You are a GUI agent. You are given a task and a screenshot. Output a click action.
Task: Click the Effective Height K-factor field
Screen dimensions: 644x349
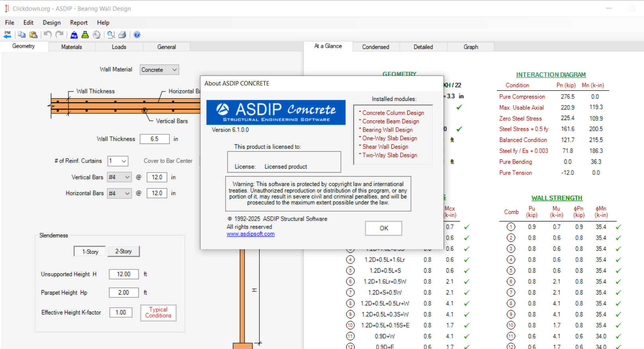tap(121, 312)
